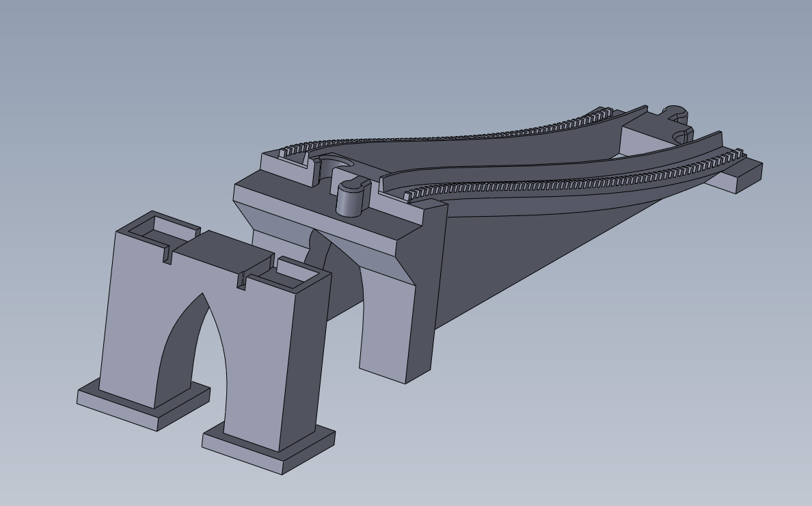Select the right base plate under the arch tower

click(x=269, y=449)
